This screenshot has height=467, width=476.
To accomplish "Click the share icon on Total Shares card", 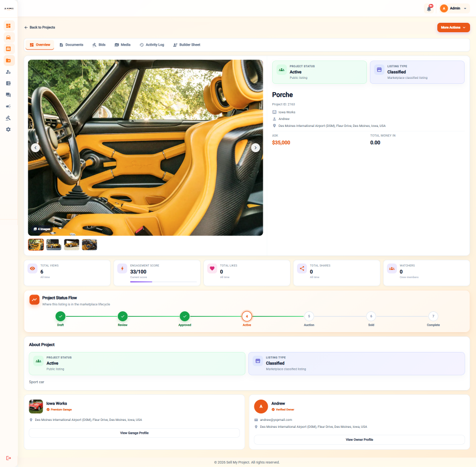I will (302, 268).
